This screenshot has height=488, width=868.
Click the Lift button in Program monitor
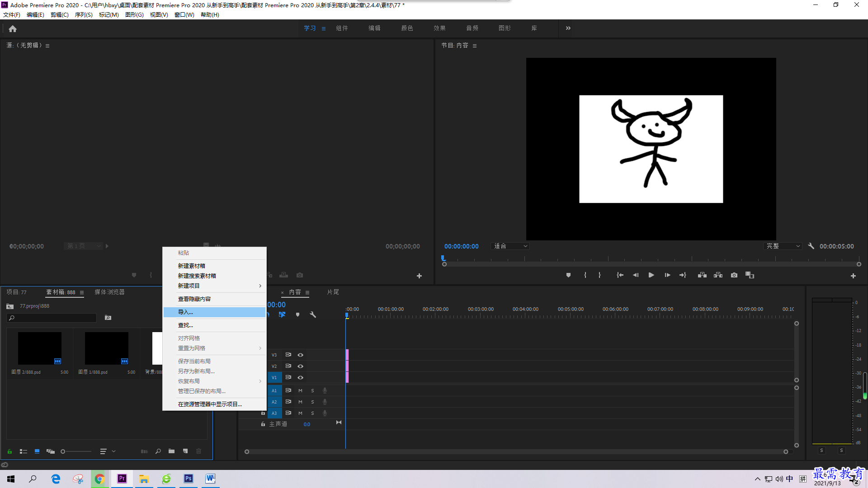point(702,275)
